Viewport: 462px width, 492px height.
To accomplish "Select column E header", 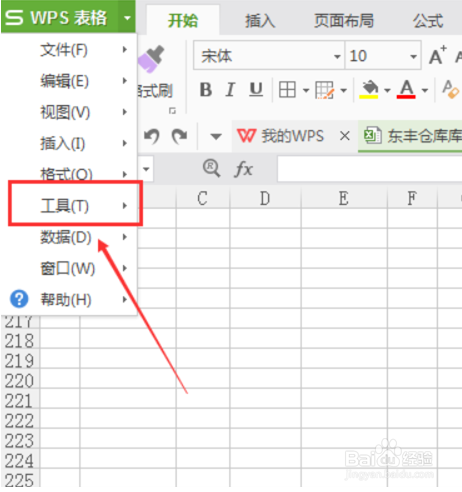I will pyautogui.click(x=344, y=198).
